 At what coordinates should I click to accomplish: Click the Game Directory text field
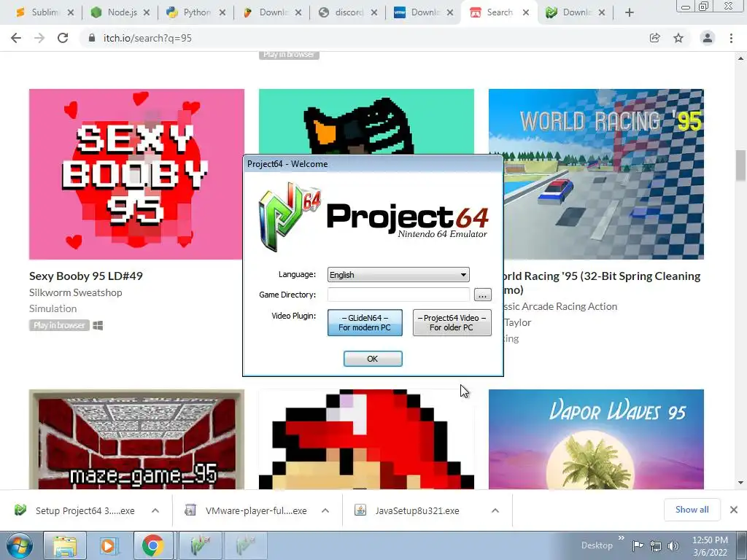pyautogui.click(x=398, y=295)
